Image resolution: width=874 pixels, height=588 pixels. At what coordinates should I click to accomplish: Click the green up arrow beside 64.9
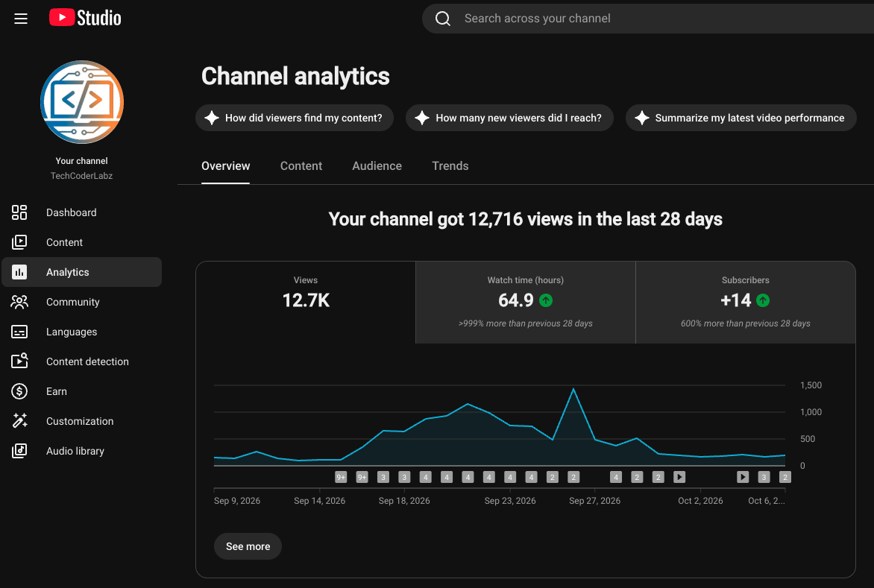pos(546,300)
